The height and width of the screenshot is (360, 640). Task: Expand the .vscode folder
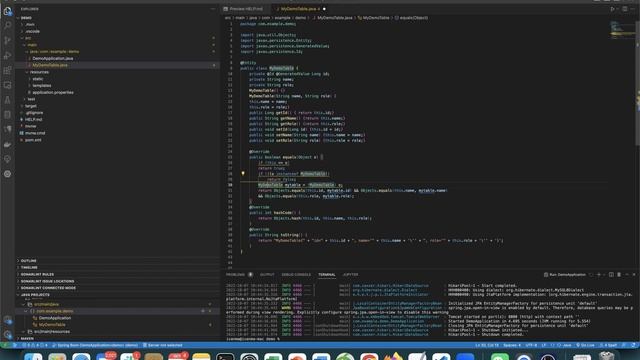(x=32, y=31)
